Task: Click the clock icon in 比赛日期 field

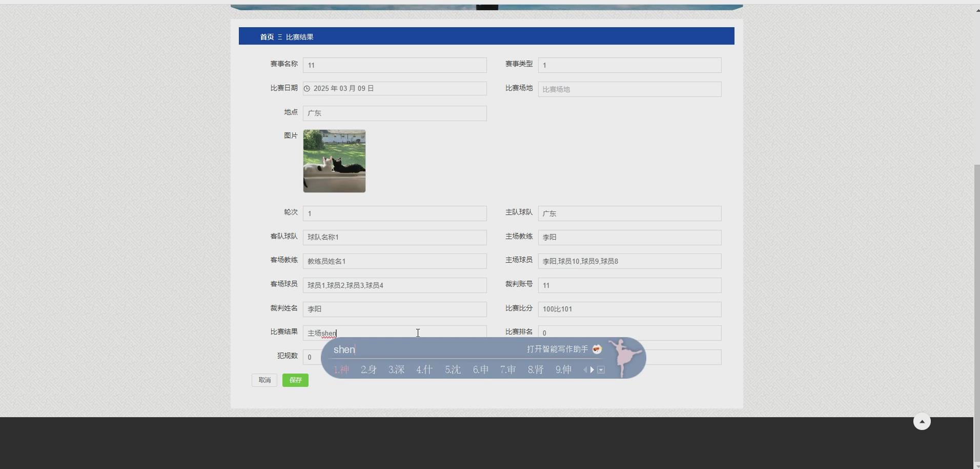Action: pyautogui.click(x=307, y=89)
